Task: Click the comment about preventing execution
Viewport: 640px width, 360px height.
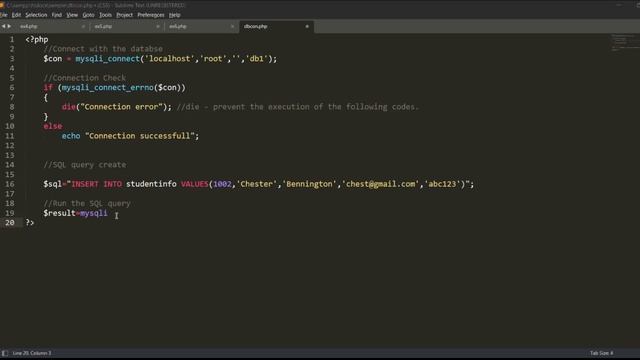Action: click(x=298, y=107)
